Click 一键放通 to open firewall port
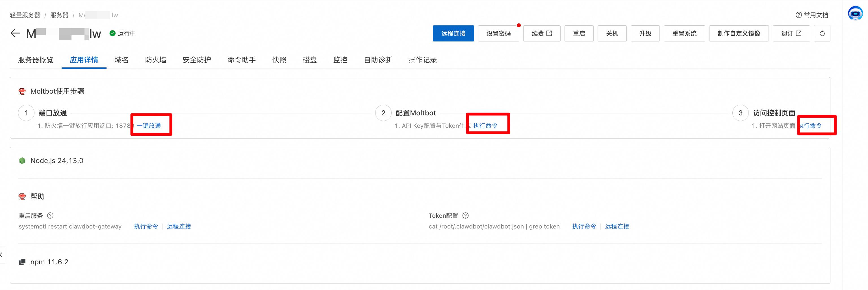 148,125
